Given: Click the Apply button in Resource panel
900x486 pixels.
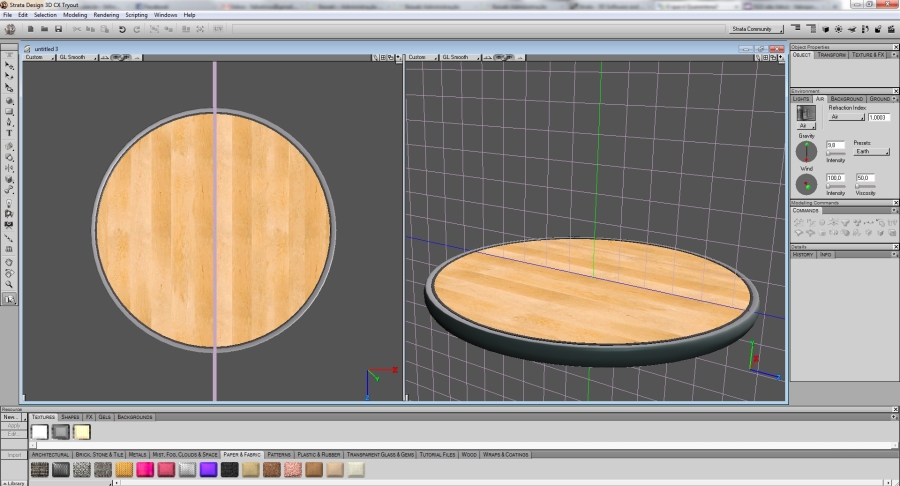Looking at the screenshot, I should tap(14, 426).
